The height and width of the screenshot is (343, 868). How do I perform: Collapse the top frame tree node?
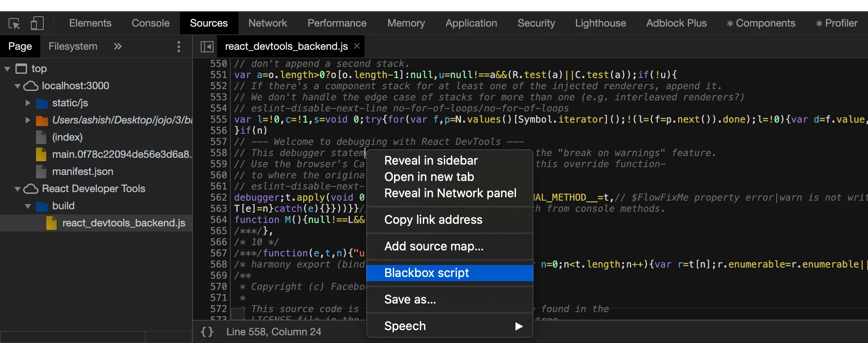7,69
